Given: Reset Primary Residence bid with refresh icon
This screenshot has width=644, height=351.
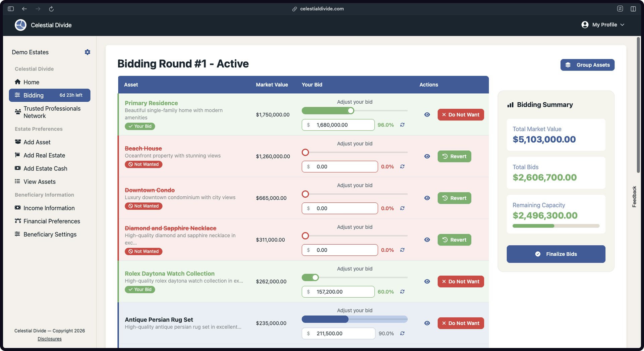Looking at the screenshot, I should (402, 125).
